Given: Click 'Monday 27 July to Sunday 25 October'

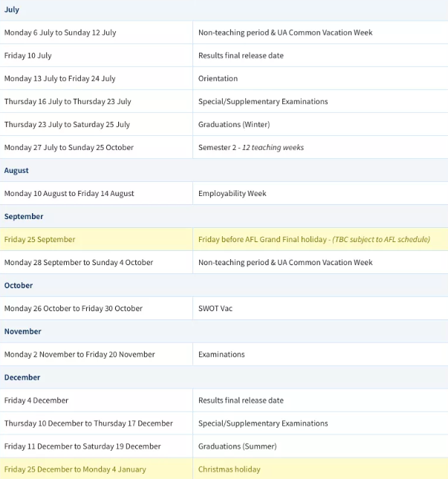Looking at the screenshot, I should click(x=69, y=147).
